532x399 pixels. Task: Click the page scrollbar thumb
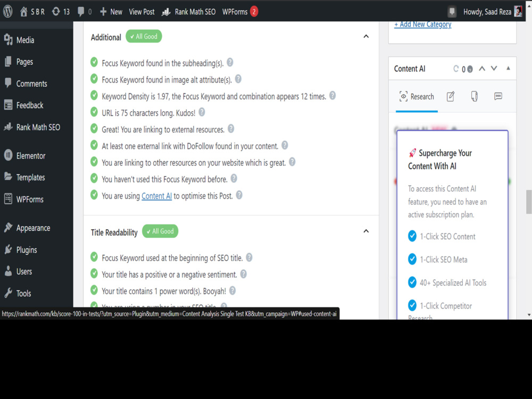tap(529, 202)
